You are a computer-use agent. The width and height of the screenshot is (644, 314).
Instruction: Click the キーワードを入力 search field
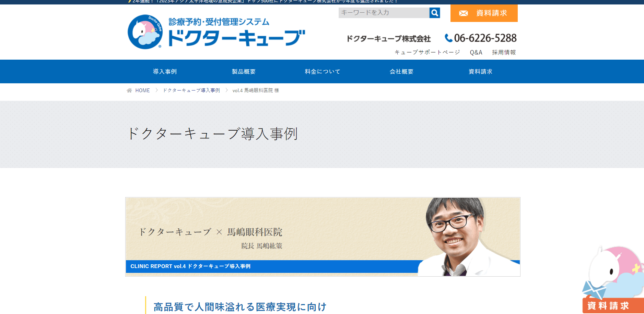pos(384,13)
